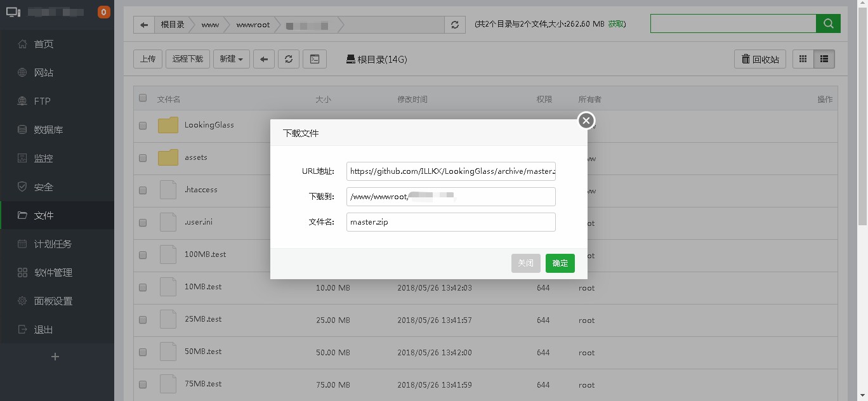This screenshot has width=868, height=401.
Task: Switch to grid view layout
Action: click(x=803, y=59)
